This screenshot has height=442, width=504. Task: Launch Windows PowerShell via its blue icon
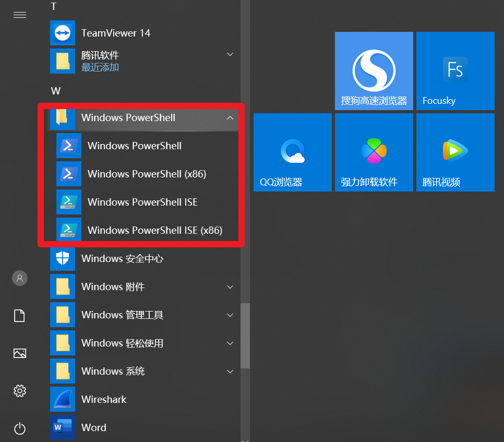[69, 146]
